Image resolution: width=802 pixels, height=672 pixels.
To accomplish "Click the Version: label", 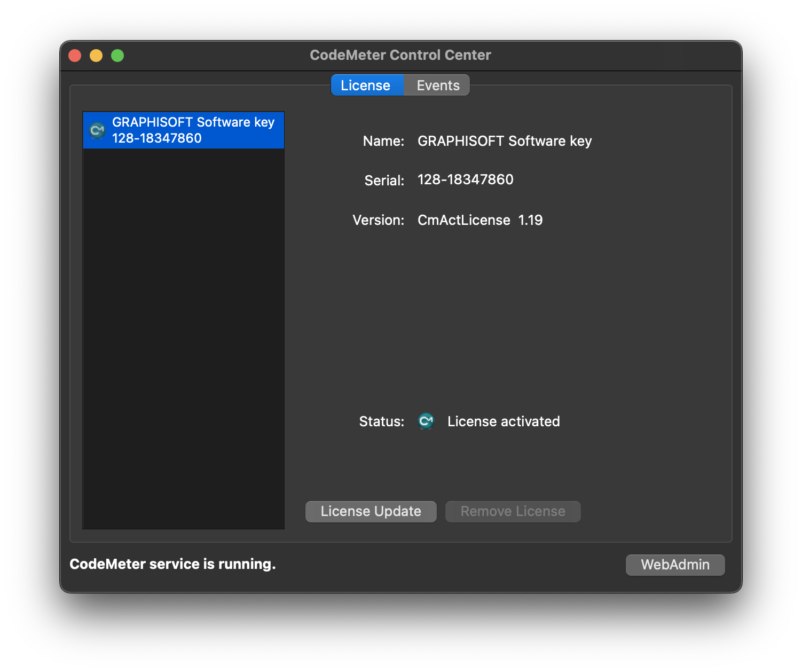I will [x=378, y=220].
